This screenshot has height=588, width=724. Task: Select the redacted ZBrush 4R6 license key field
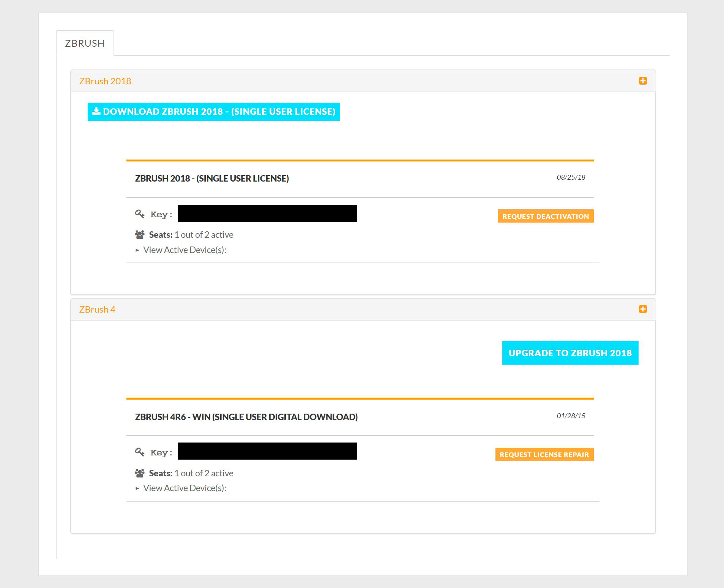coord(267,451)
